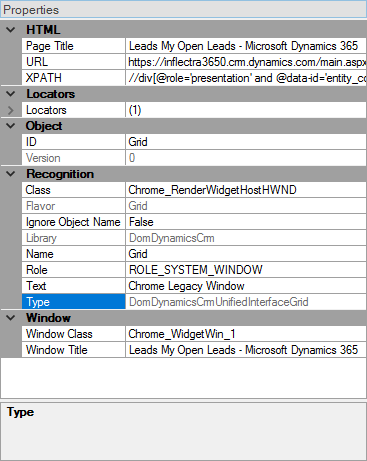Screen dimensions: 367x461
Task: Click the Type value DomDynamicsCrmUnifiedInterfaceGrid
Action: click(x=246, y=302)
